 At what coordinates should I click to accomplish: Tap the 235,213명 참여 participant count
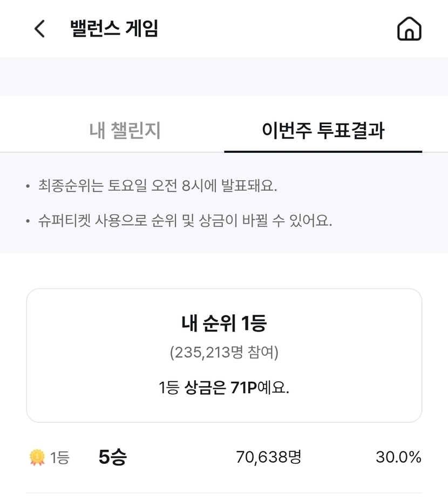(x=224, y=353)
